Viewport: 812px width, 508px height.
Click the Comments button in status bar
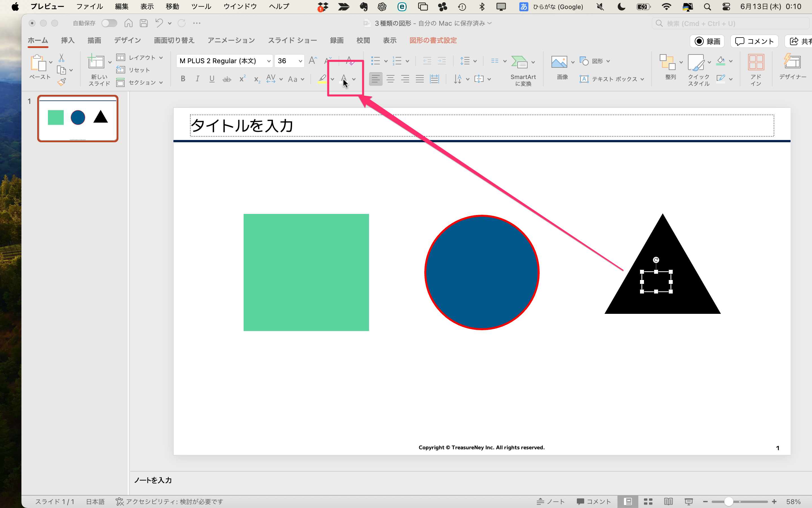(593, 502)
